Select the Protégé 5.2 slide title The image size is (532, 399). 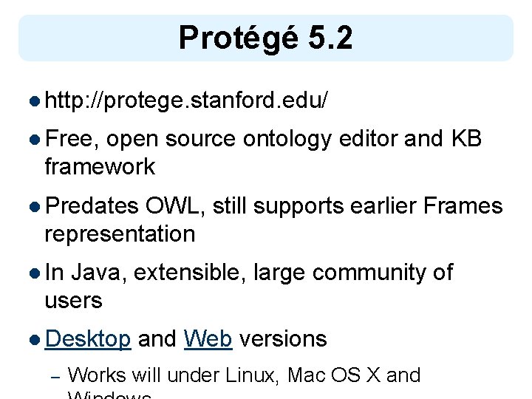[266, 38]
